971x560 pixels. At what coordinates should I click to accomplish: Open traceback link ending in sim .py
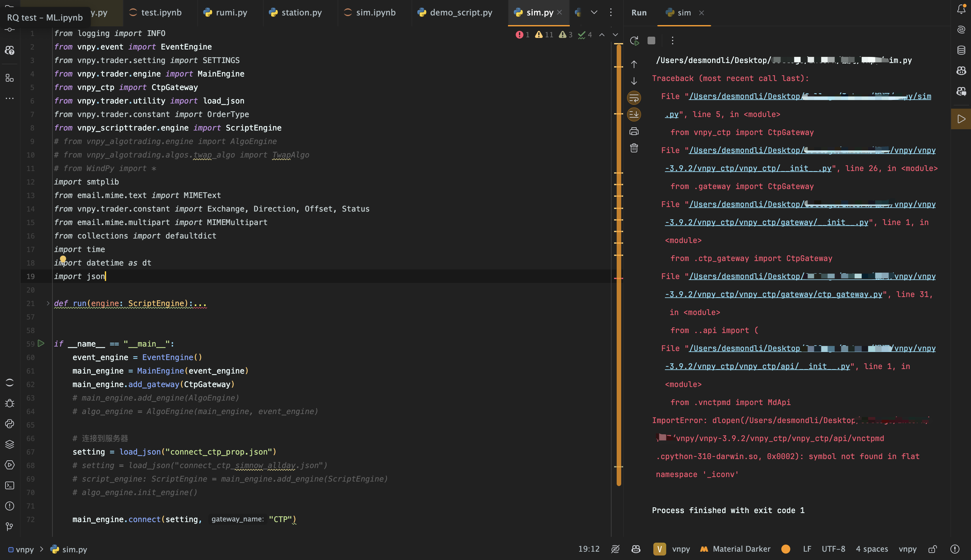point(810,96)
